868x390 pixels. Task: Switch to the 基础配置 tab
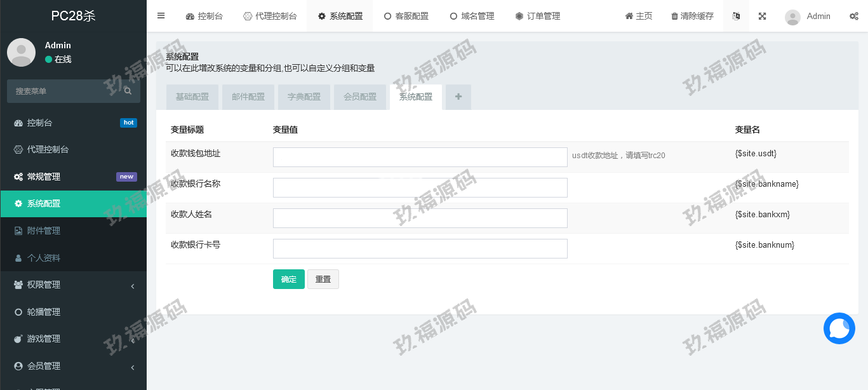[192, 97]
